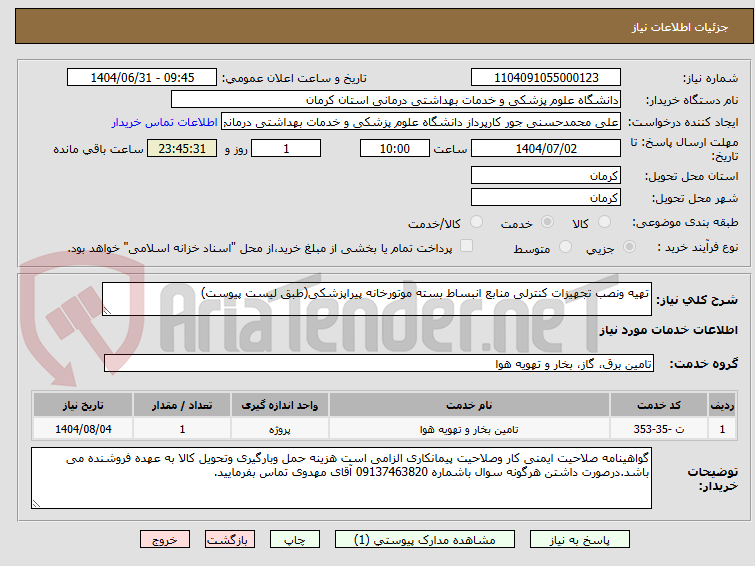Click the طبقه بندی موضوعی label
Screen dimensions: 755x566
pyautogui.click(x=685, y=222)
